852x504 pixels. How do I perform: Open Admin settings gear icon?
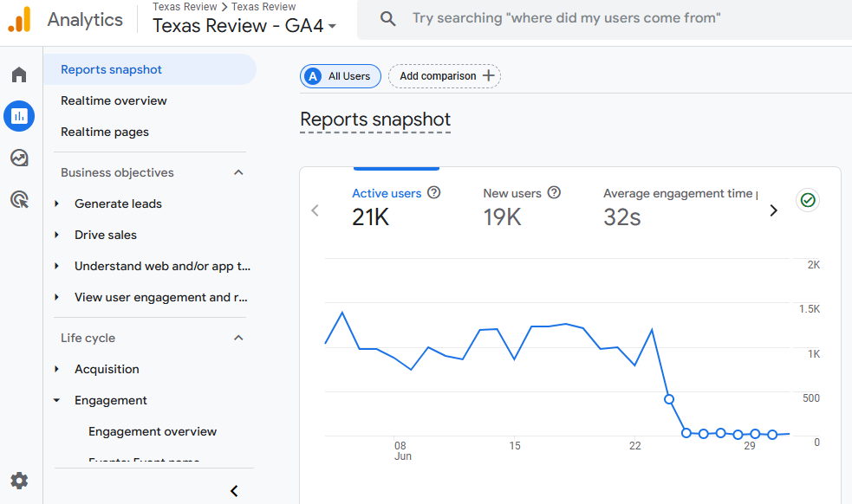(x=19, y=481)
